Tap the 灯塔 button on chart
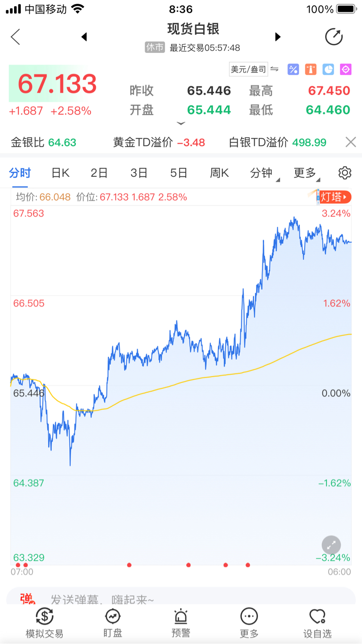This screenshot has height=644, width=362. point(335,197)
